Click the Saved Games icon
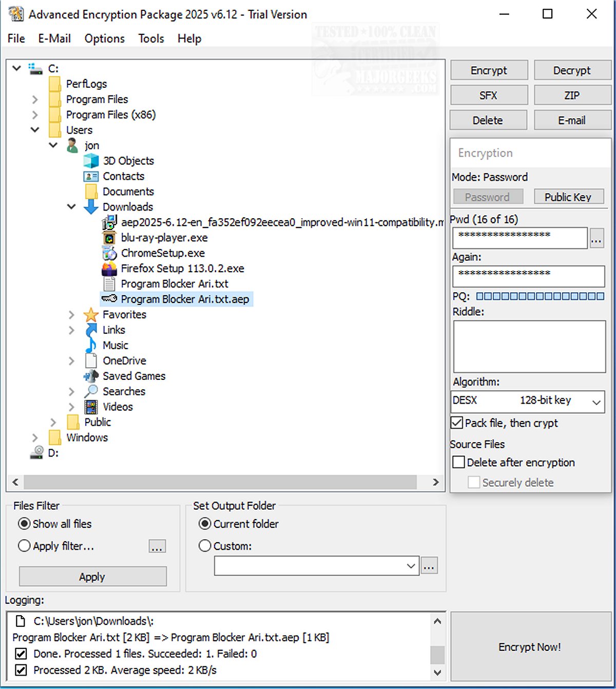This screenshot has height=689, width=616. pyautogui.click(x=91, y=376)
